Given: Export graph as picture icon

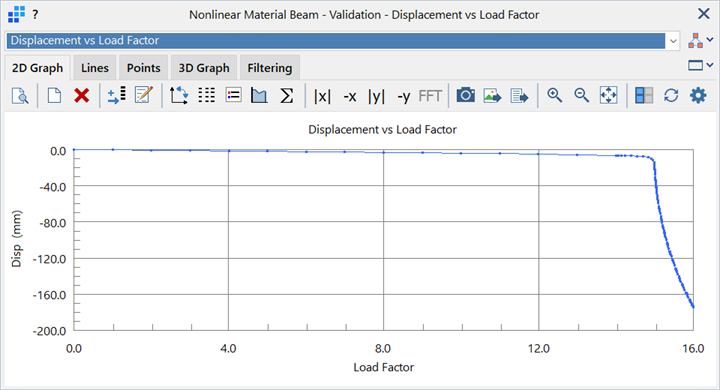Looking at the screenshot, I should tap(492, 96).
